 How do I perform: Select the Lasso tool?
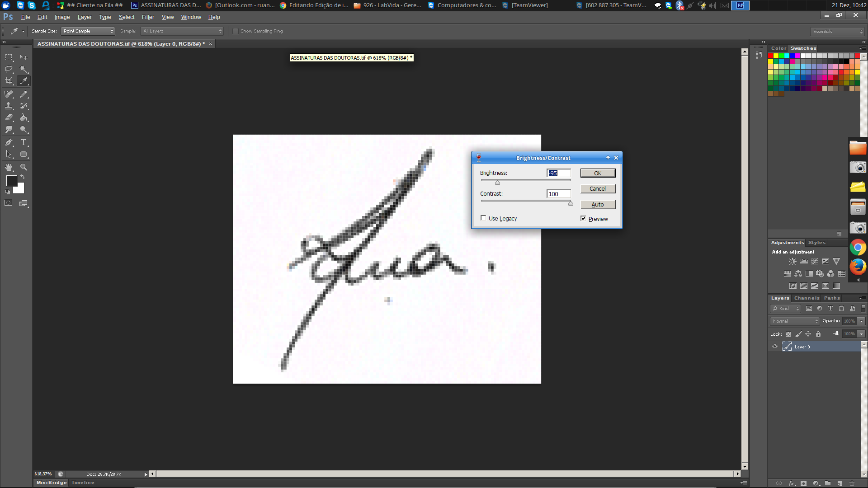[x=9, y=69]
